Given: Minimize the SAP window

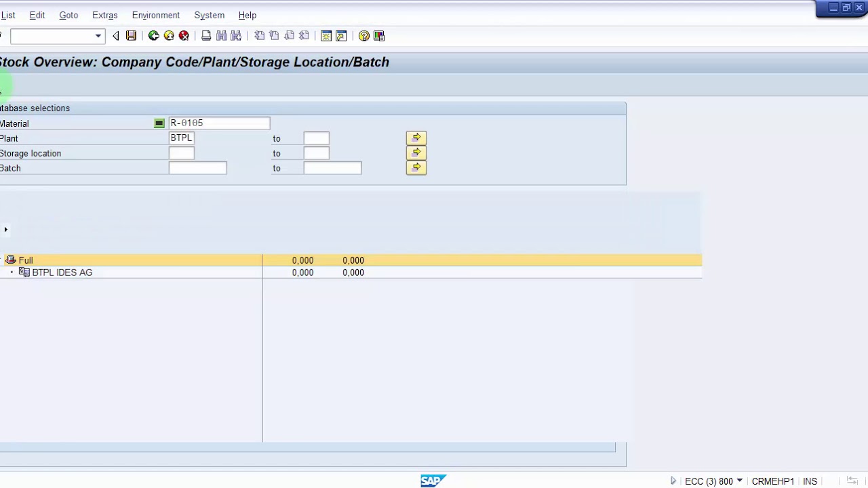Looking at the screenshot, I should click(833, 7).
